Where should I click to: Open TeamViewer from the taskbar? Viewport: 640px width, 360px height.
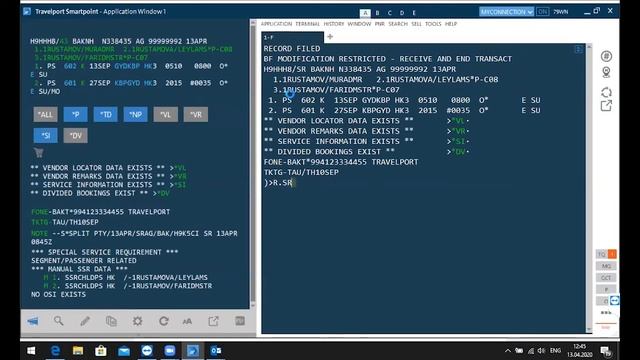tap(147, 351)
